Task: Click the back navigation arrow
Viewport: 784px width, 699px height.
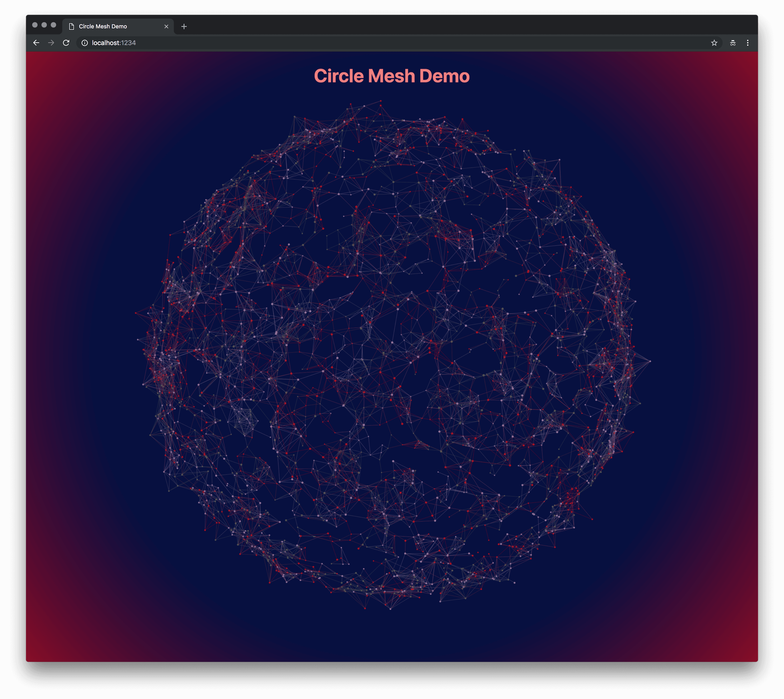Action: coord(37,43)
